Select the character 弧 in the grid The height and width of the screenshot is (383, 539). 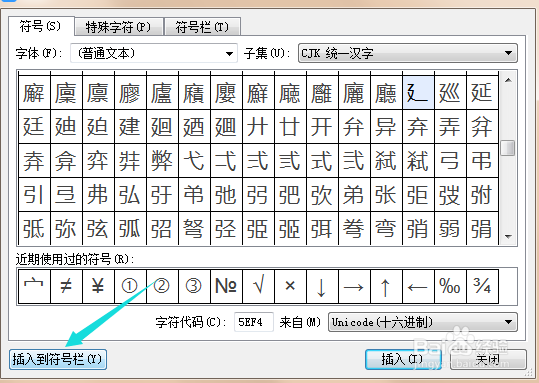(130, 228)
